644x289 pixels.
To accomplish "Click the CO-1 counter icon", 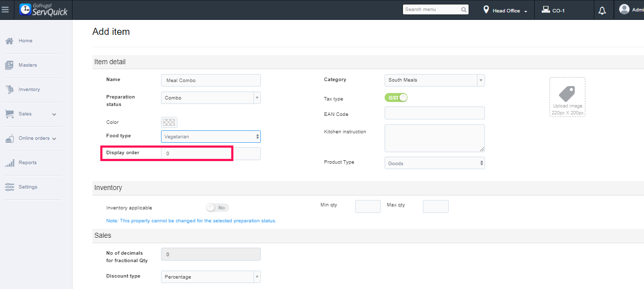I will (545, 10).
